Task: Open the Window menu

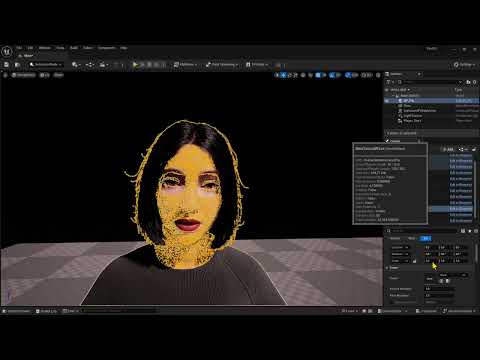Action: tap(45, 48)
